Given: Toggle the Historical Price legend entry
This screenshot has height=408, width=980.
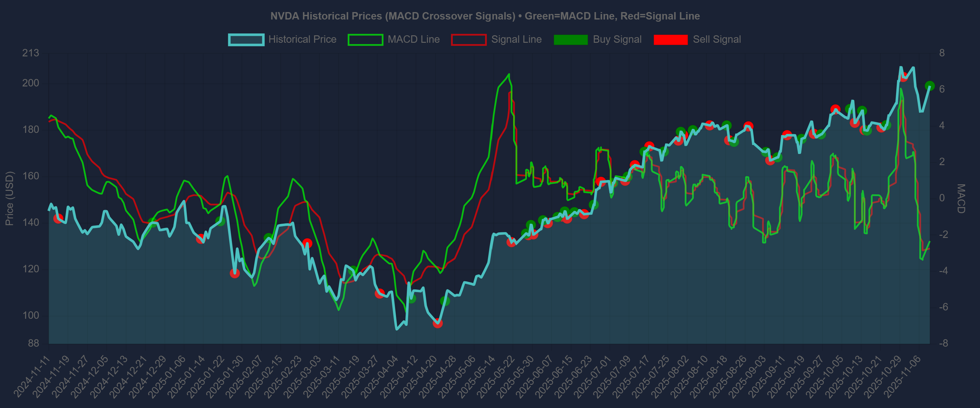Looking at the screenshot, I should click(x=282, y=40).
